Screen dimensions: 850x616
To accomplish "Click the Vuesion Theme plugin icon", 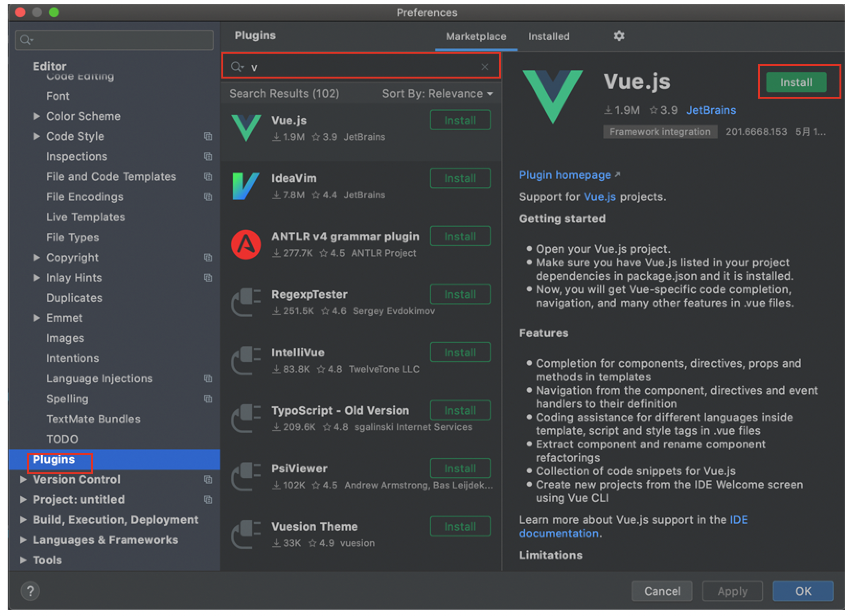I will point(246,534).
